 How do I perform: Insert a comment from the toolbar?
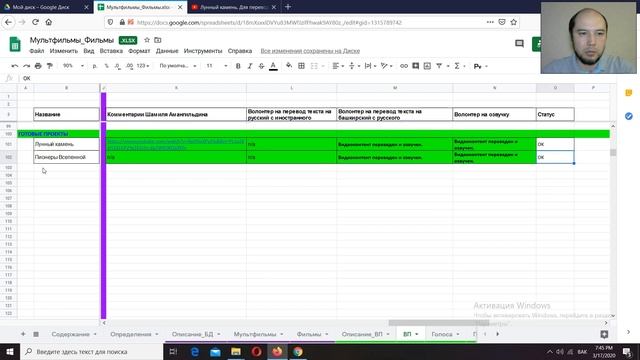pyautogui.click(x=416, y=66)
